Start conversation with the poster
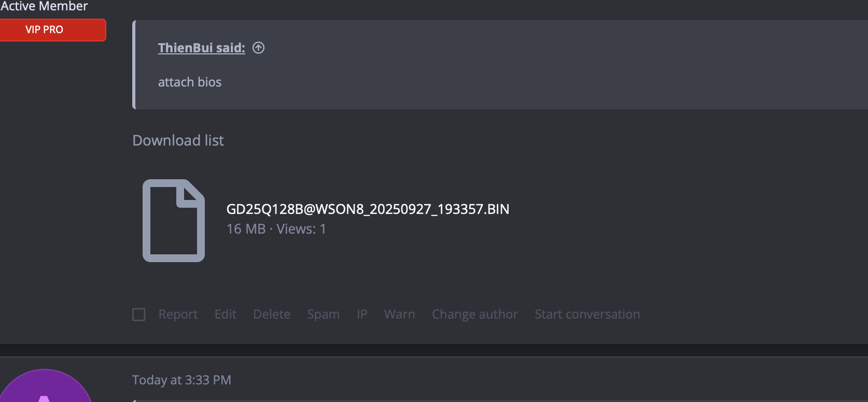This screenshot has width=868, height=402. [587, 314]
